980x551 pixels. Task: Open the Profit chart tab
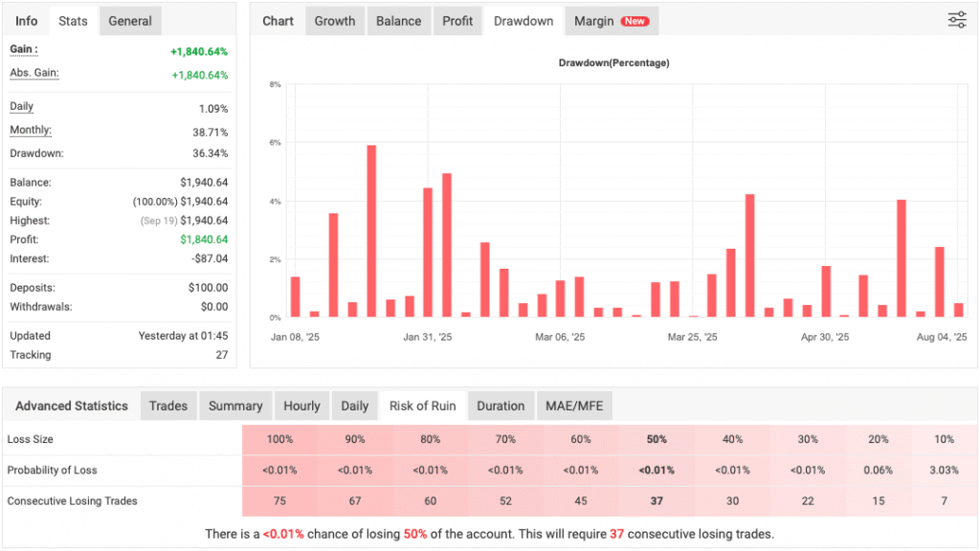[457, 21]
